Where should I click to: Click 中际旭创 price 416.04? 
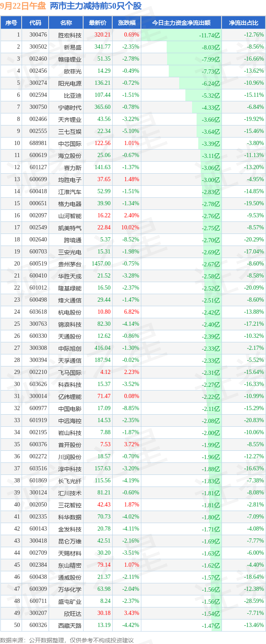103,348
